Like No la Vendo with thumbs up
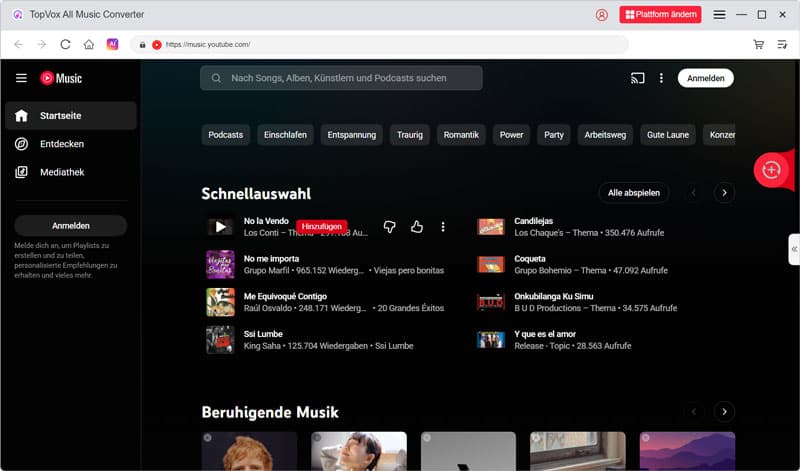 417,227
